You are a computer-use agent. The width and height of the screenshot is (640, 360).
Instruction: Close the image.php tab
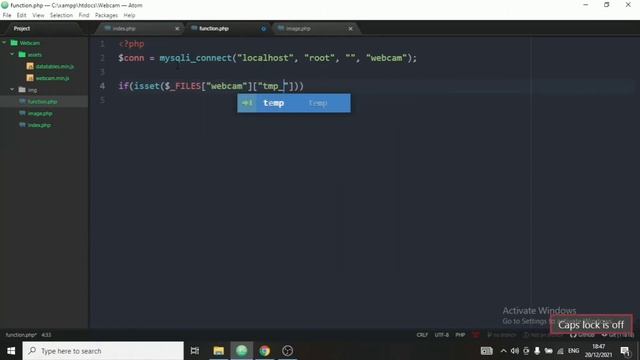point(351,29)
